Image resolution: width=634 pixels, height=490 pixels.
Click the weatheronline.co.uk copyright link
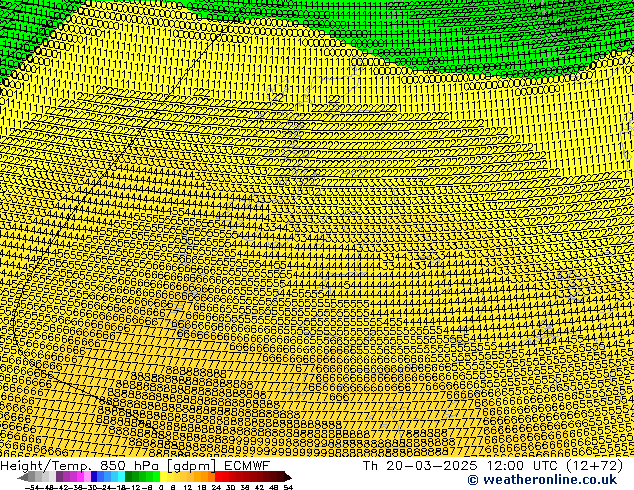(542, 479)
